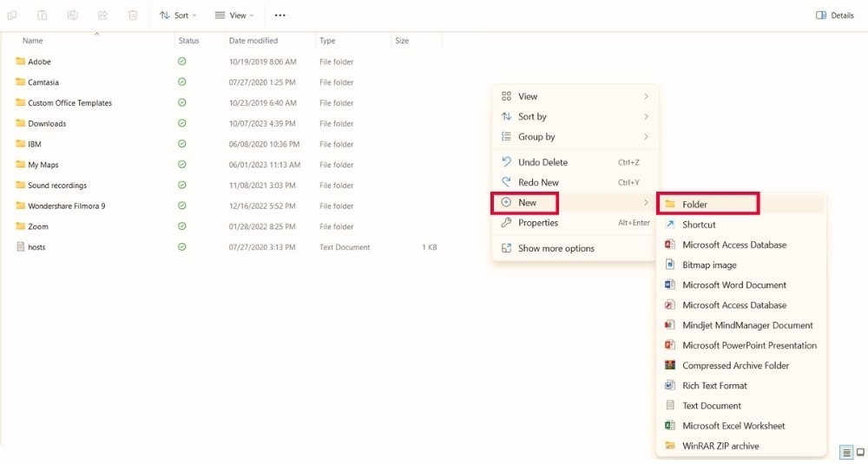Open Properties from the context menu
This screenshot has width=868, height=464.
click(575, 223)
